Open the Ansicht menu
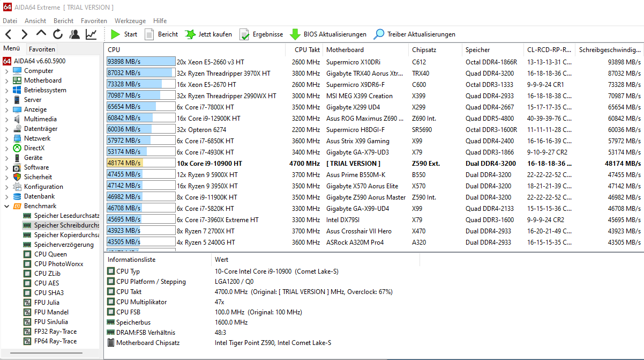The image size is (644, 360). pyautogui.click(x=35, y=21)
